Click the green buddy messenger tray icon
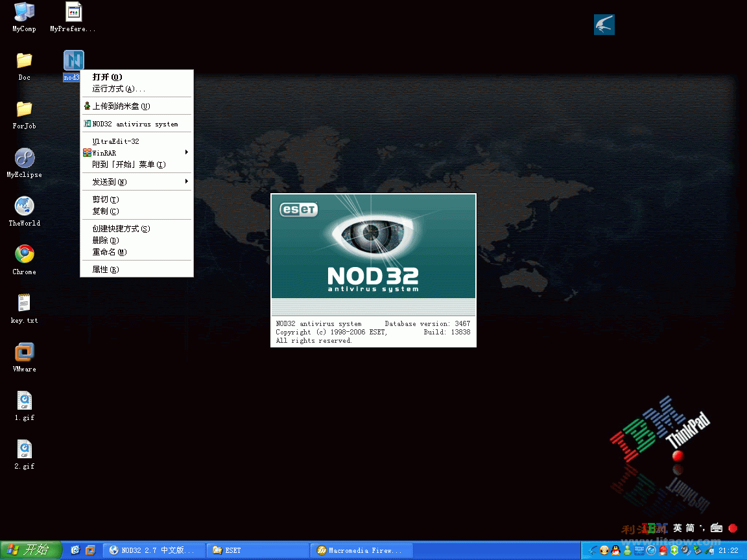Screen dimensions: 747x560 coord(628,550)
